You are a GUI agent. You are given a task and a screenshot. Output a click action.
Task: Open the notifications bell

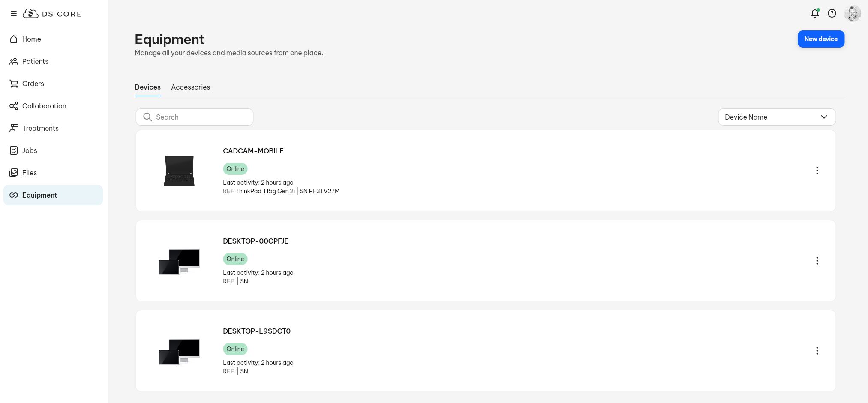[x=815, y=13]
